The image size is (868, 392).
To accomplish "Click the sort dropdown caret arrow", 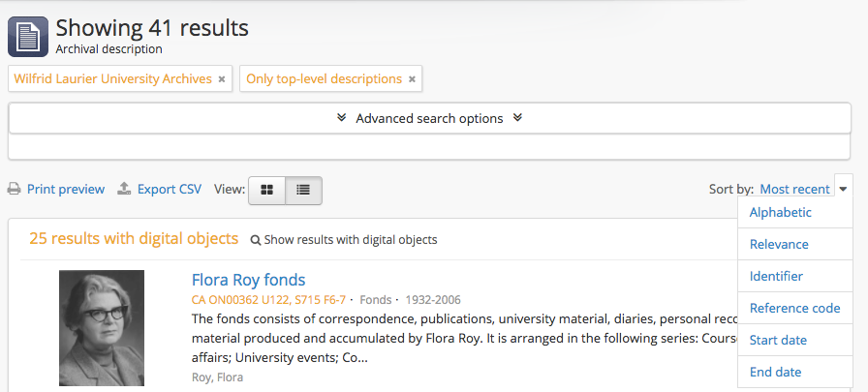I will pyautogui.click(x=844, y=190).
